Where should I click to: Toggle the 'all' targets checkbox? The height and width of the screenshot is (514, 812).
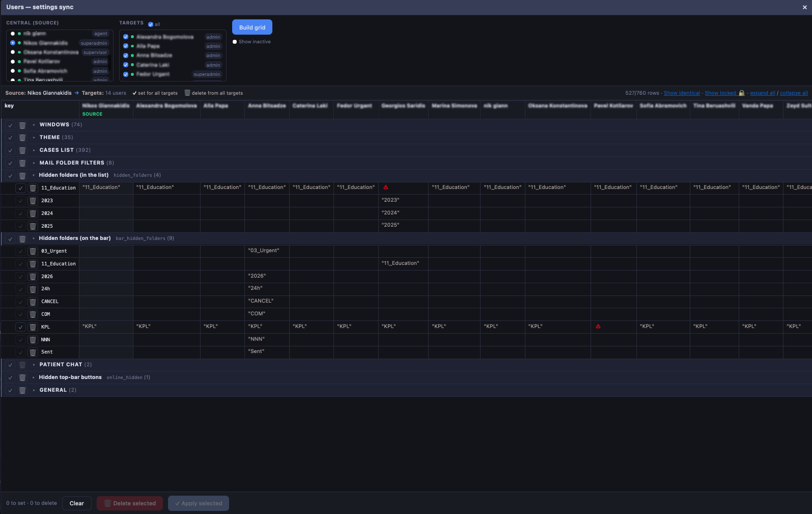click(x=151, y=24)
